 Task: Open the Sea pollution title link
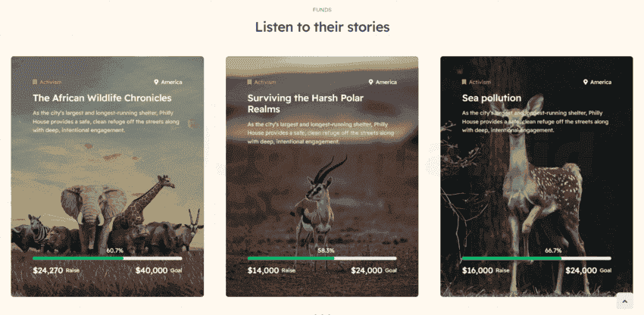point(491,98)
